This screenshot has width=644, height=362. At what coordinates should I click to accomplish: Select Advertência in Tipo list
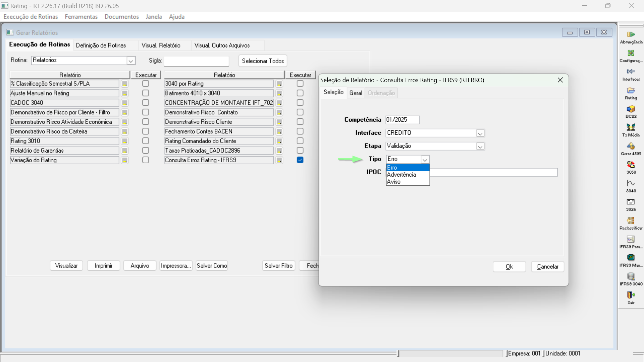[401, 175]
